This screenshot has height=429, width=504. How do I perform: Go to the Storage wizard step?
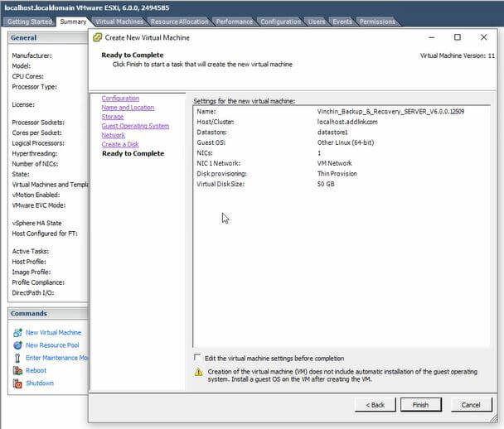(x=113, y=117)
